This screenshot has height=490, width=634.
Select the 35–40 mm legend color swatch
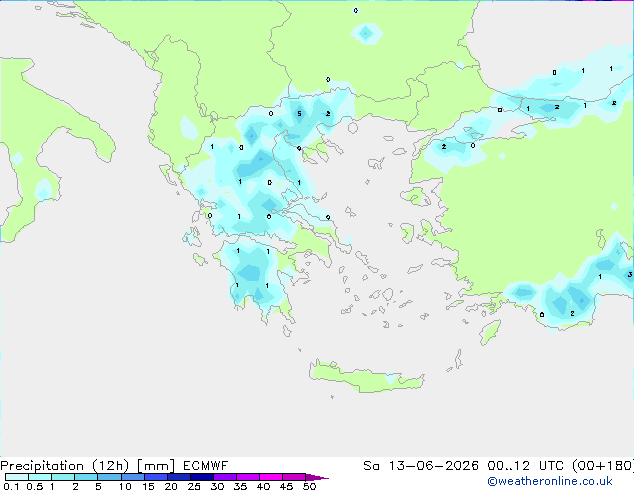click(248, 477)
